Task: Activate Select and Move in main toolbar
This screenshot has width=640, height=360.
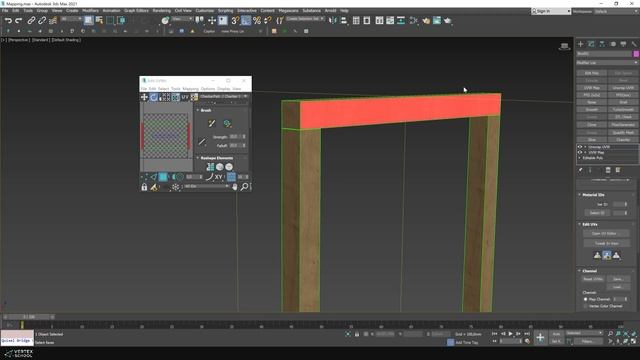Action: pyautogui.click(x=212, y=20)
